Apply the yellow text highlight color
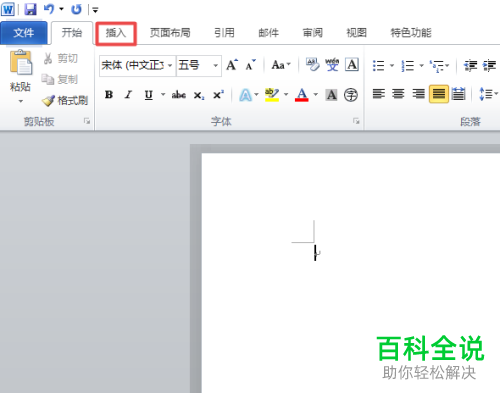Screen dimensions: 500x393 272,95
